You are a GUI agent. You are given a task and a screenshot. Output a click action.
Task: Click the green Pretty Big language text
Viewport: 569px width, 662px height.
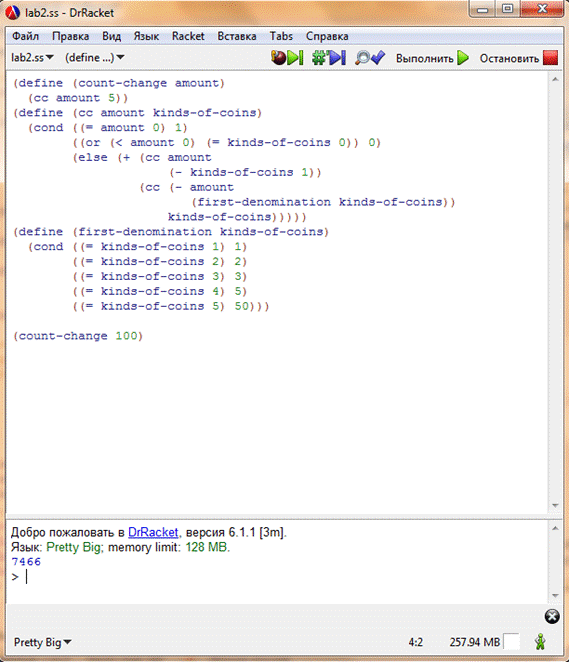coord(73,547)
